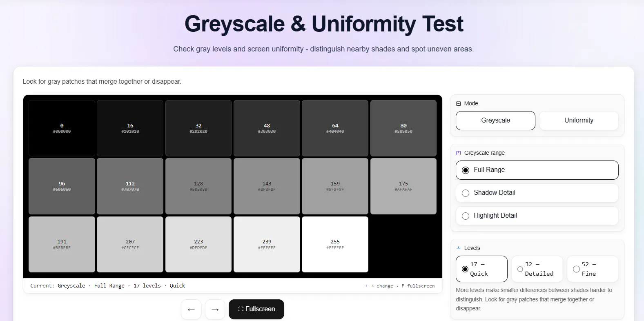644x321 pixels.
Task: Click the 'More levels make smaller differences' note
Action: click(534, 299)
